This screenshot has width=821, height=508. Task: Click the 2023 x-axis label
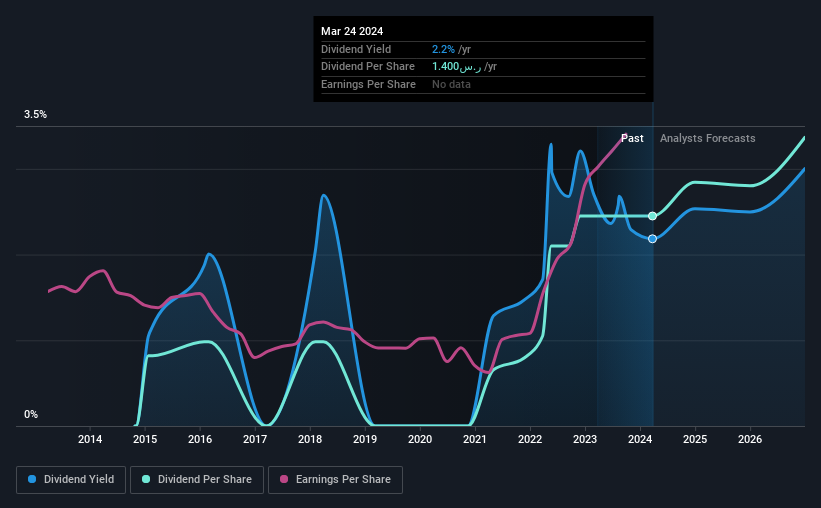(585, 439)
